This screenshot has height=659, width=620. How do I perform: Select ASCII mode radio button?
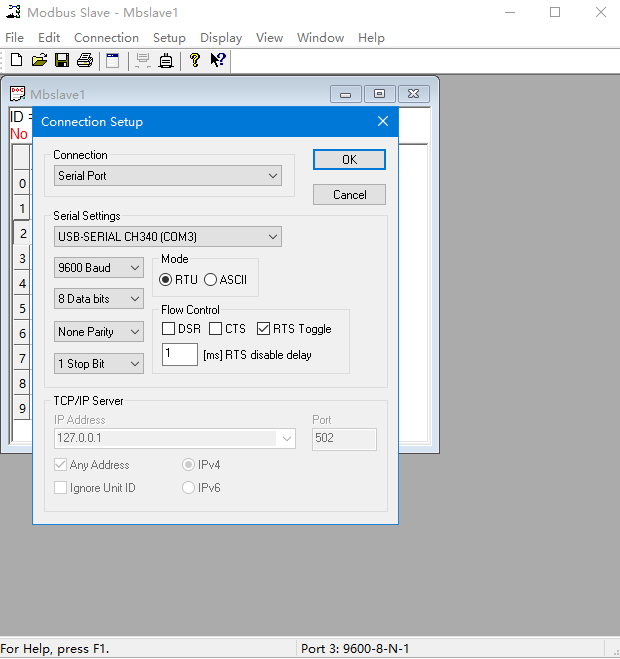coord(211,280)
